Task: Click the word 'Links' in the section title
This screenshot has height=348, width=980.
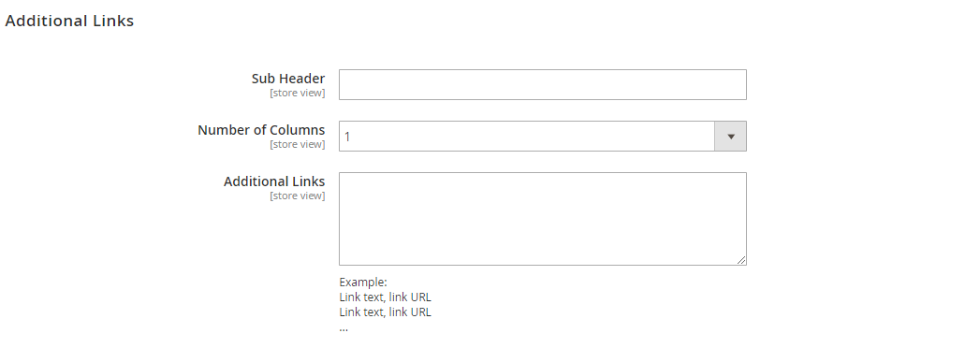Action: (113, 21)
